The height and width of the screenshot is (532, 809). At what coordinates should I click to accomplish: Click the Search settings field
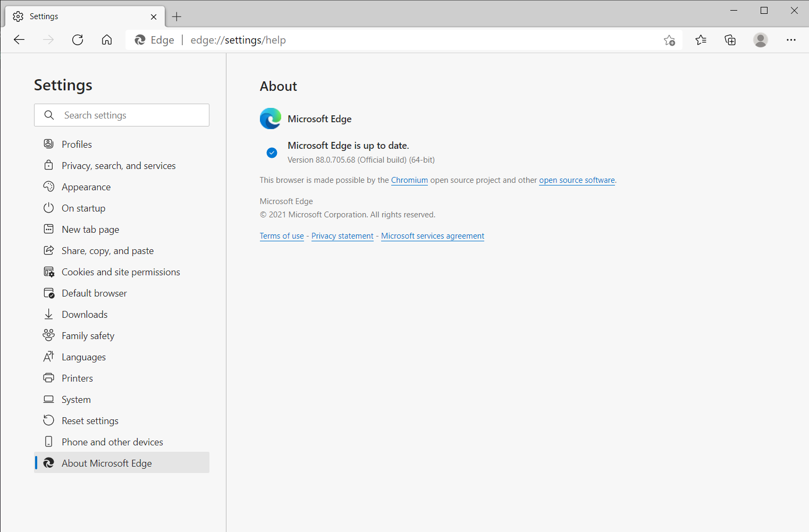click(122, 115)
